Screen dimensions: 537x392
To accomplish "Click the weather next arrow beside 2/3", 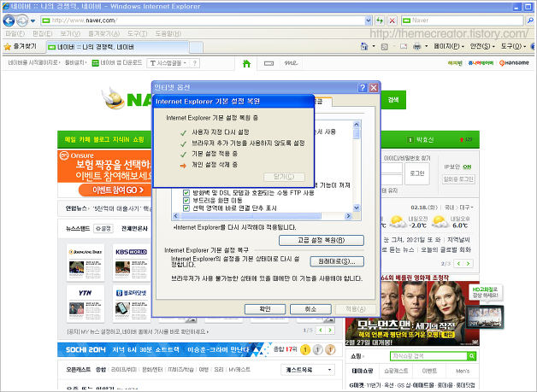I will (x=468, y=263).
